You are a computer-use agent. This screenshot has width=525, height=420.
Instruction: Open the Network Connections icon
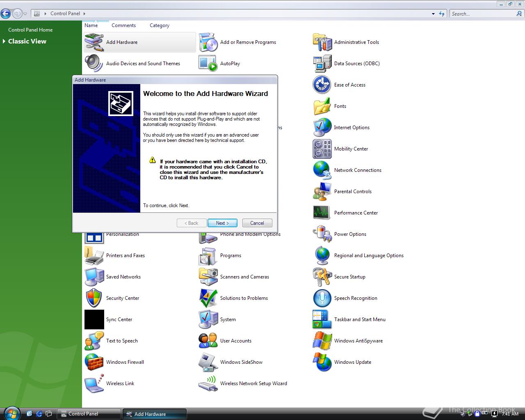click(322, 170)
